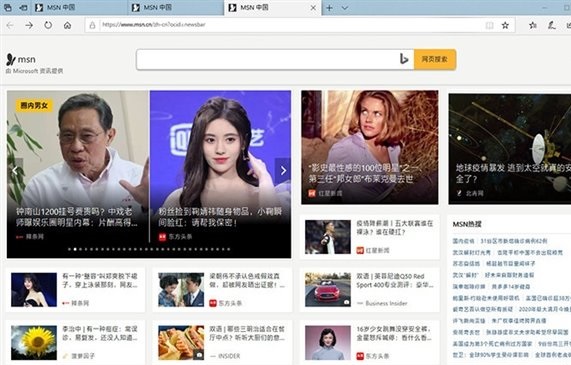Viewport: 571px width, 365px height.
Task: Click the MSN热搜 heading
Action: [x=467, y=224]
